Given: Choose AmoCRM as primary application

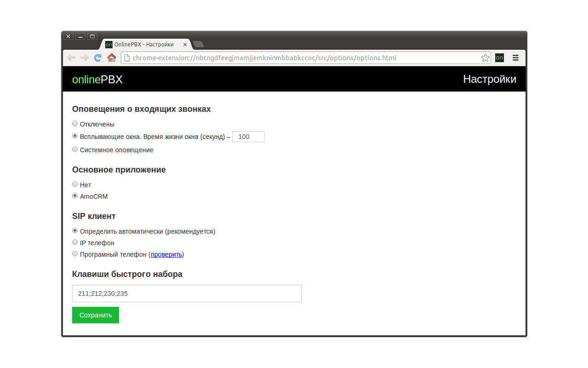Looking at the screenshot, I should coord(75,195).
